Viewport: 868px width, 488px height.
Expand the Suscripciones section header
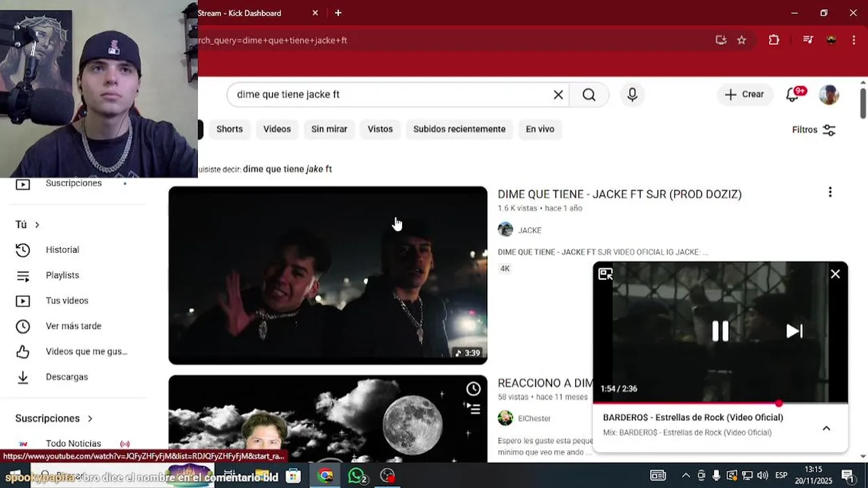click(54, 418)
